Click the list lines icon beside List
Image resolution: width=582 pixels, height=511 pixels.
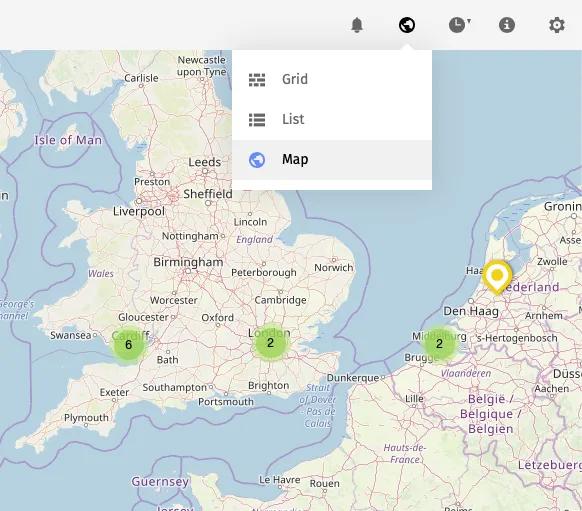pos(257,120)
